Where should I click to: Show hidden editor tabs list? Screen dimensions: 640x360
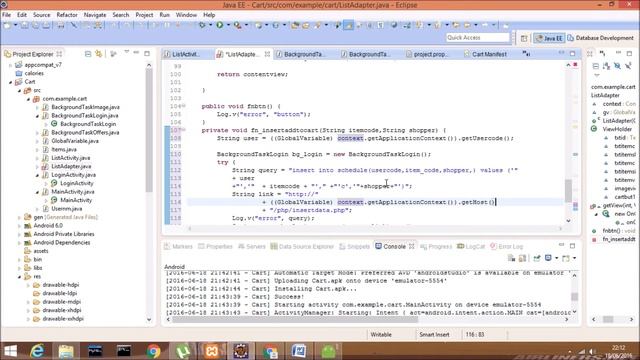[x=526, y=54]
